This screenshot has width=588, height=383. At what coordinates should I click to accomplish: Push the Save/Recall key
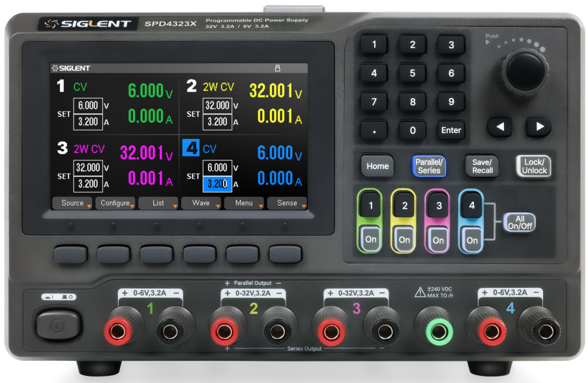(482, 166)
